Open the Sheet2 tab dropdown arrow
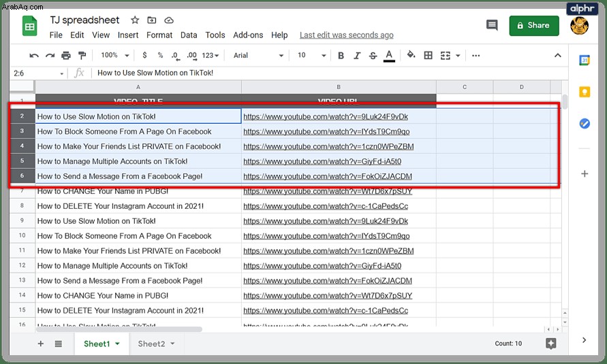The height and width of the screenshot is (364, 607). [x=172, y=344]
